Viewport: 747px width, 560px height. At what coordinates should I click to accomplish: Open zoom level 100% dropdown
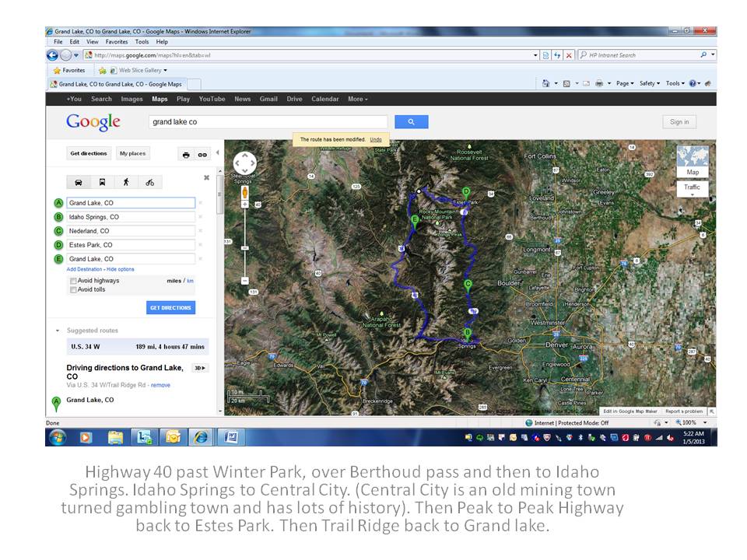pos(705,423)
